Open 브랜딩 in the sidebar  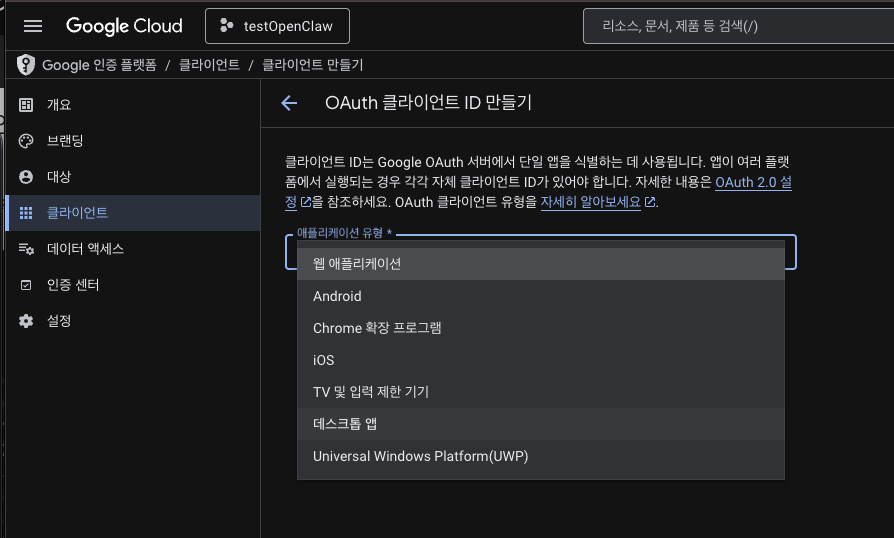coord(133,141)
